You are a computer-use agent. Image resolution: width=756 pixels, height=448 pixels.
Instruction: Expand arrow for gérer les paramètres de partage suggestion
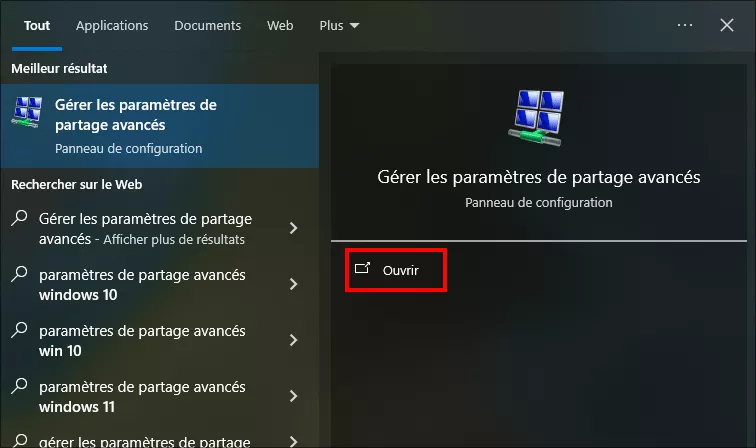click(293, 441)
